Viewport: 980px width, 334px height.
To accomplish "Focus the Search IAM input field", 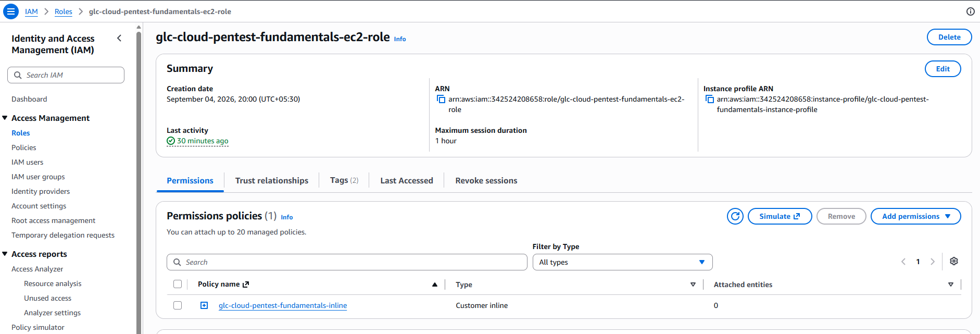I will (x=66, y=75).
